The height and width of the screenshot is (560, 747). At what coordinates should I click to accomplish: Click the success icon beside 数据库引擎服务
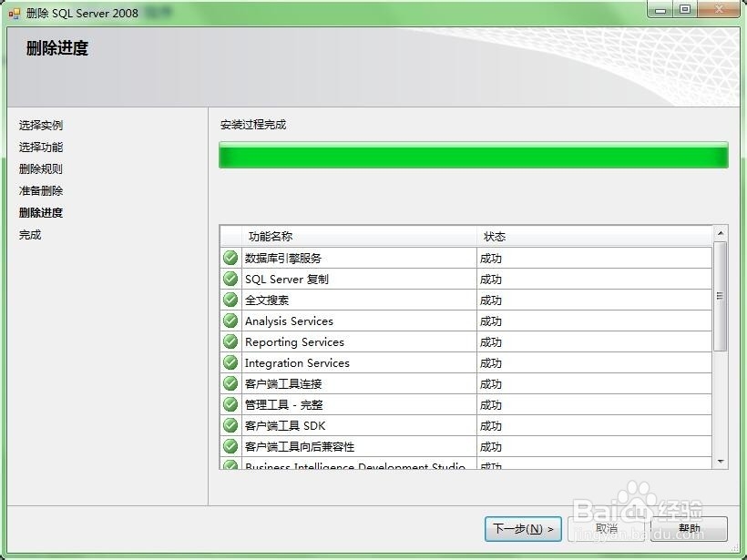tap(230, 258)
